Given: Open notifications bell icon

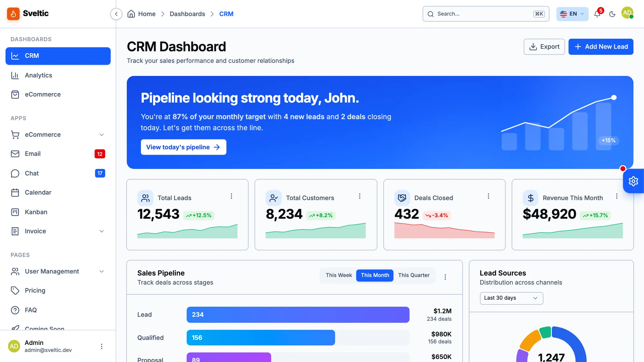Looking at the screenshot, I should pos(597,14).
